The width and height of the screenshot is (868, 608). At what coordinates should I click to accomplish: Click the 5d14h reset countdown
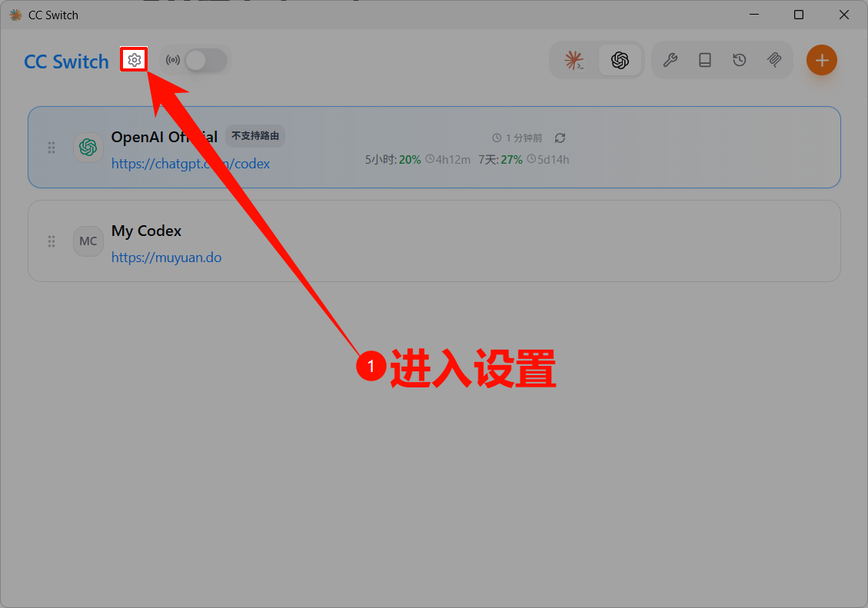548,160
